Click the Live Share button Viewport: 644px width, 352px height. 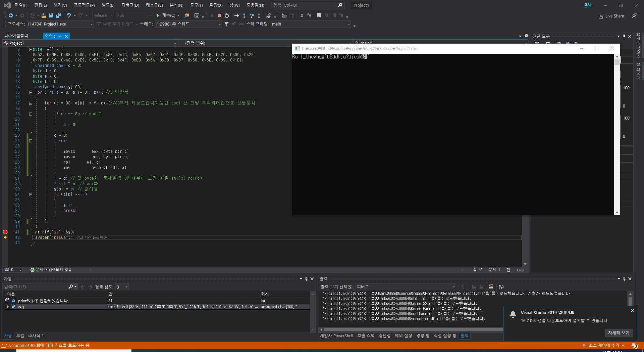point(611,16)
